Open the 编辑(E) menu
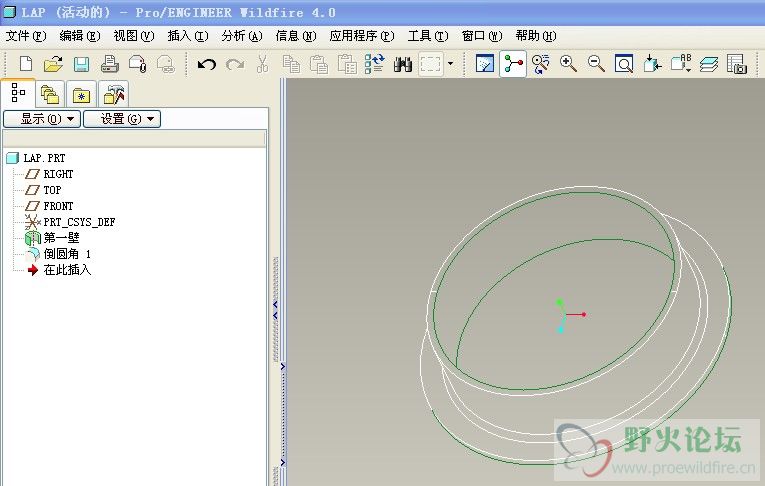765x486 pixels. tap(80, 36)
